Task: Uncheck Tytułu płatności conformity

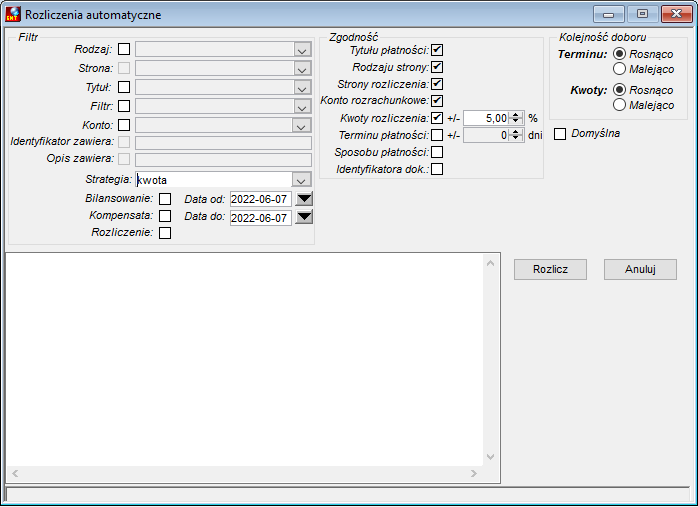Action: pyautogui.click(x=437, y=50)
